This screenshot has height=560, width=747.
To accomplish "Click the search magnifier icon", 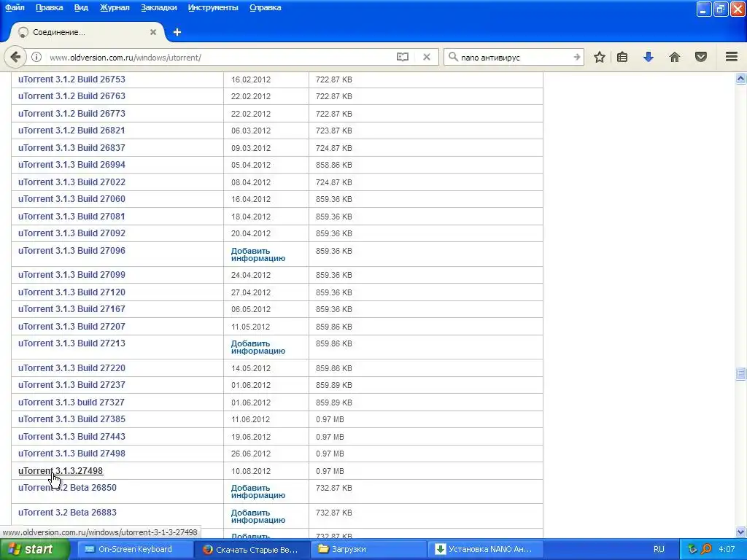I will 453,57.
